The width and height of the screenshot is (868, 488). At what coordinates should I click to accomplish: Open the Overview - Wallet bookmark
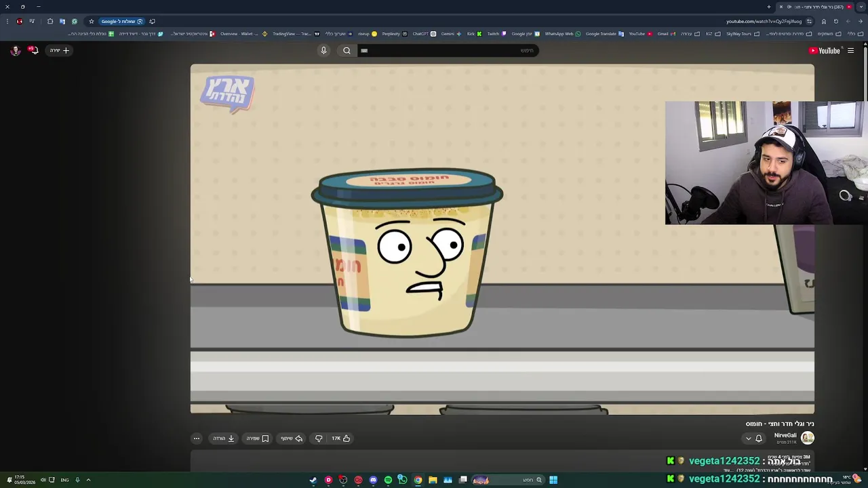(x=244, y=34)
